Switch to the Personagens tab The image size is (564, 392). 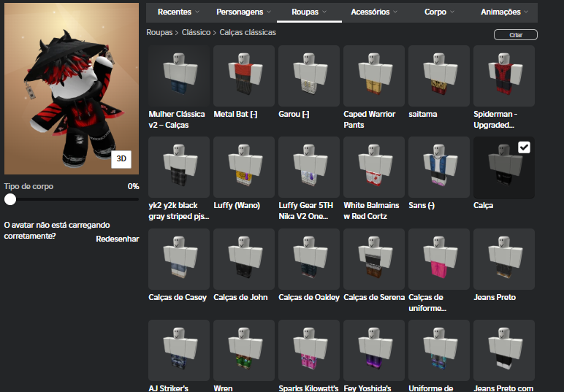[x=243, y=12]
